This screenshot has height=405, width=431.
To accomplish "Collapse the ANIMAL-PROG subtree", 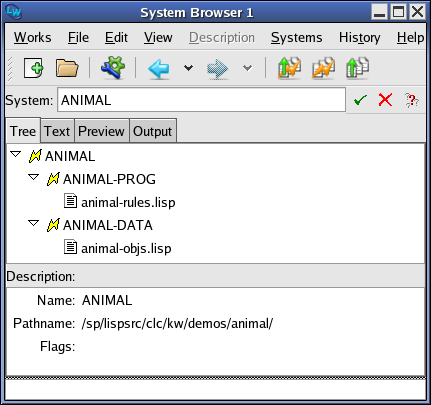I will [x=33, y=177].
